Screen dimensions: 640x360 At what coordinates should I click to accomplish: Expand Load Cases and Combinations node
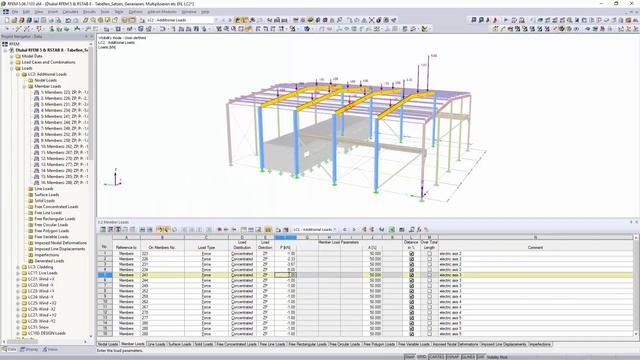[12, 62]
